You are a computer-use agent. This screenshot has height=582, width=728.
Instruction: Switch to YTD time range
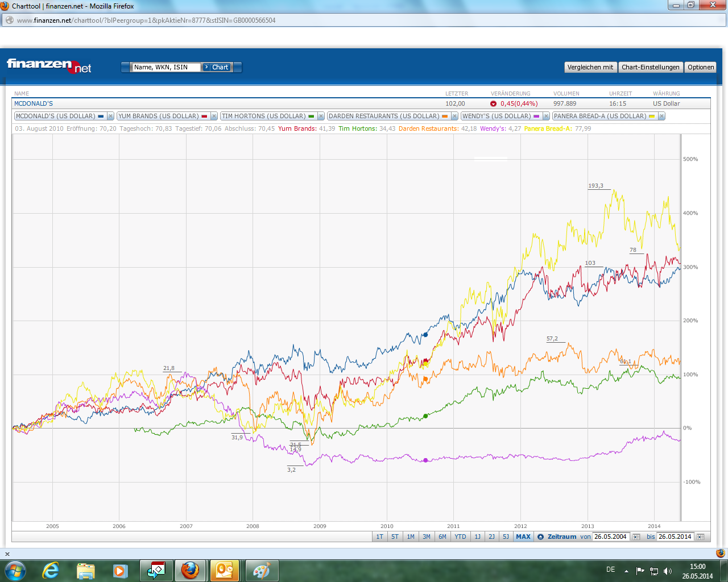click(460, 537)
